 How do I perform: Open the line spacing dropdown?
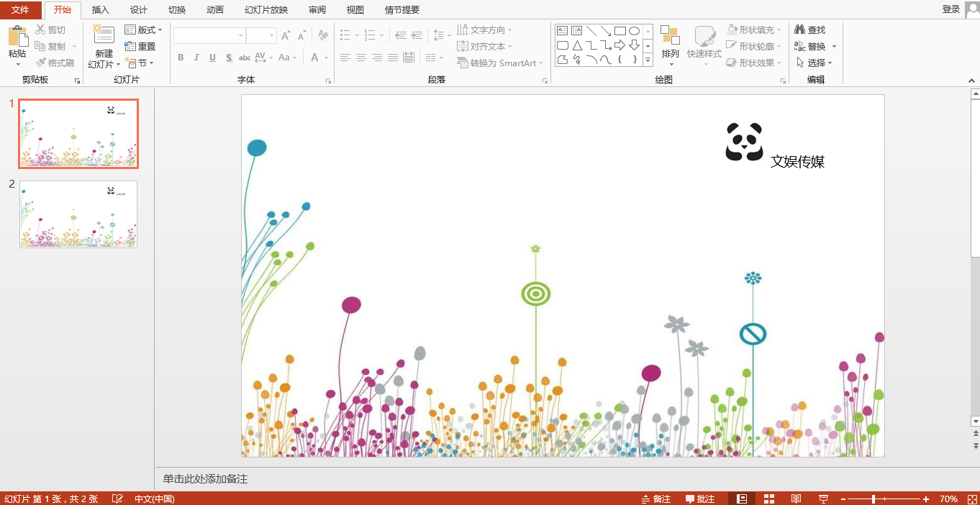tap(441, 35)
